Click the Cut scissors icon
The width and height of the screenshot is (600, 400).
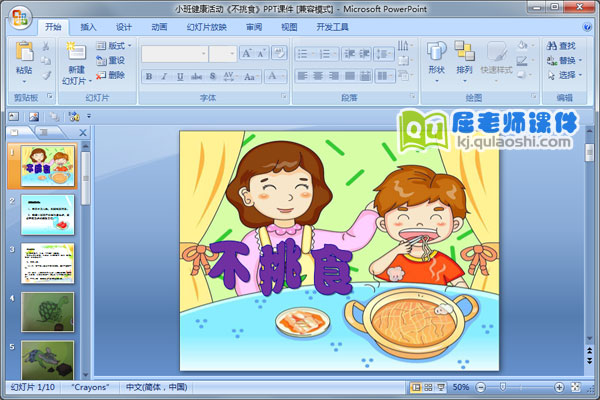tap(46, 46)
